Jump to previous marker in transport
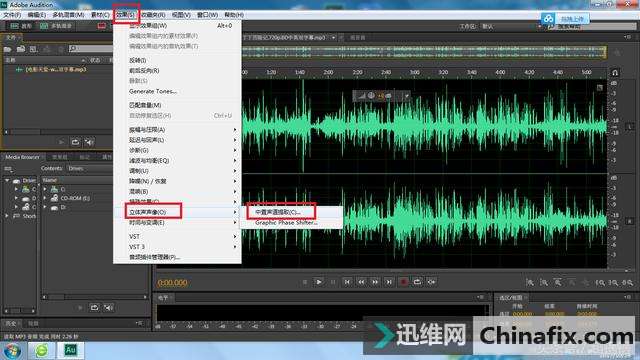Viewport: 640px width, 360px height. [x=347, y=282]
